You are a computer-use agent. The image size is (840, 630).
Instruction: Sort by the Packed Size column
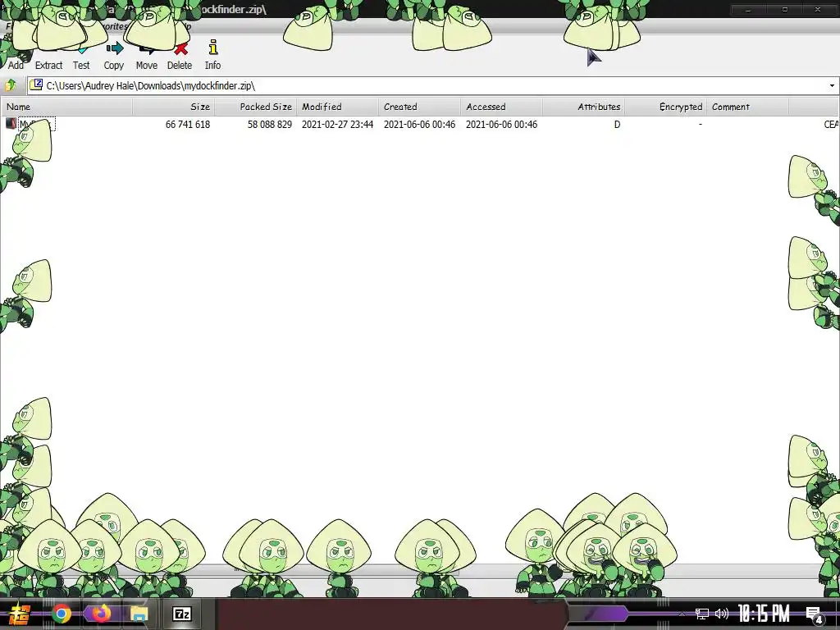pyautogui.click(x=256, y=107)
